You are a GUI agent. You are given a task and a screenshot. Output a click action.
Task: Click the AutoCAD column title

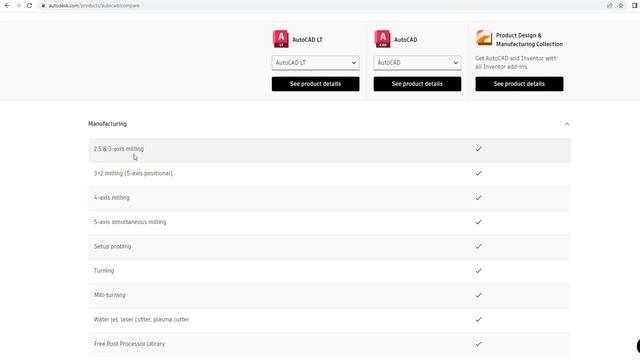405,40
